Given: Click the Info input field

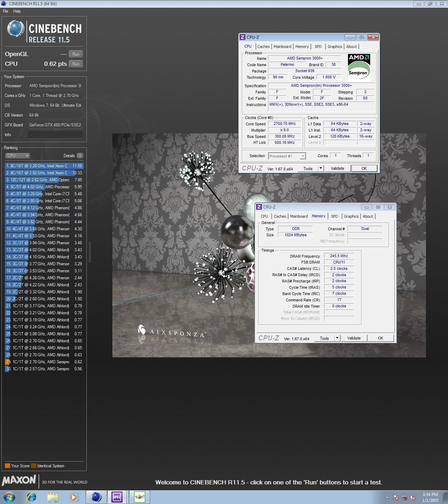Looking at the screenshot, I should tap(55, 135).
